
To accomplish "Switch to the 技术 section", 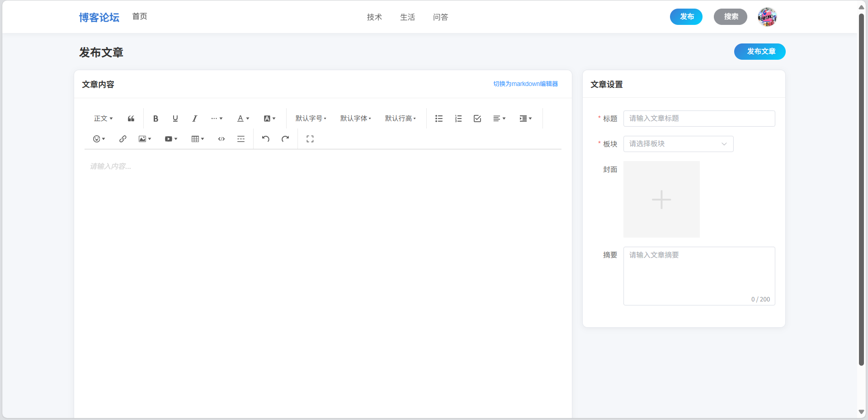I will tap(374, 17).
